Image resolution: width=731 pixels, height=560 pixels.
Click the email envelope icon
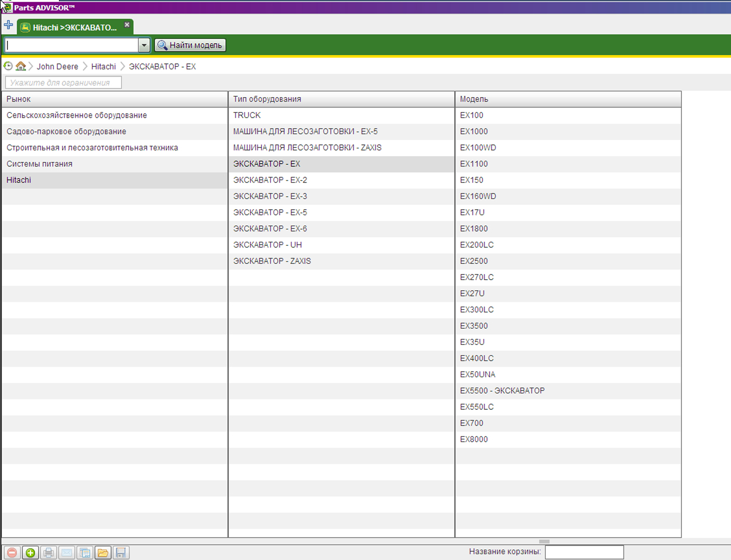pyautogui.click(x=66, y=552)
